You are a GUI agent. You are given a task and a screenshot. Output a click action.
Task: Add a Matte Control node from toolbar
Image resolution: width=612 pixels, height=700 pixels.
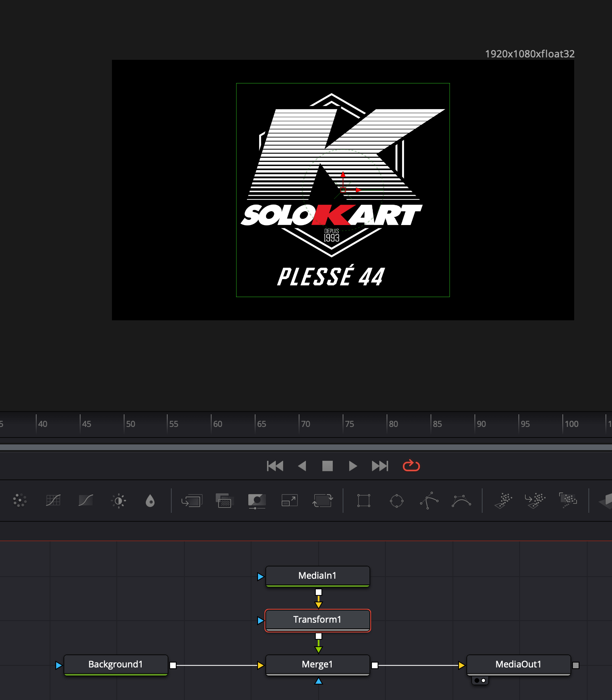pyautogui.click(x=257, y=501)
